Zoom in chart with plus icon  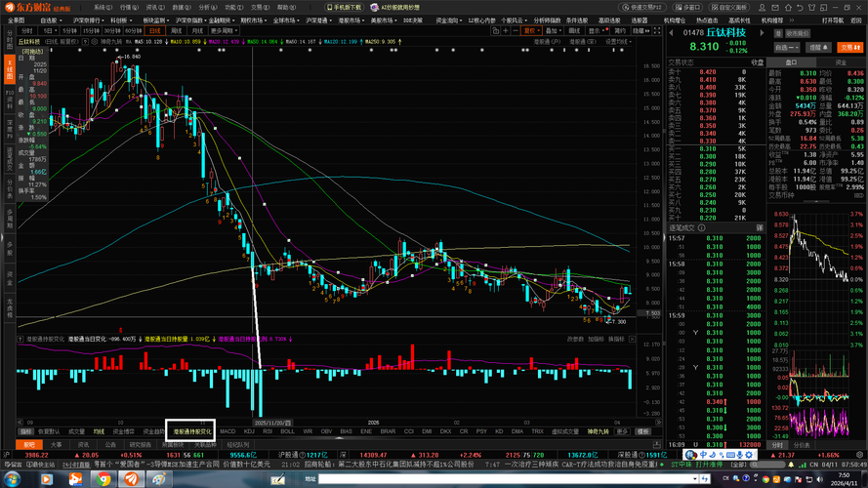click(x=506, y=31)
